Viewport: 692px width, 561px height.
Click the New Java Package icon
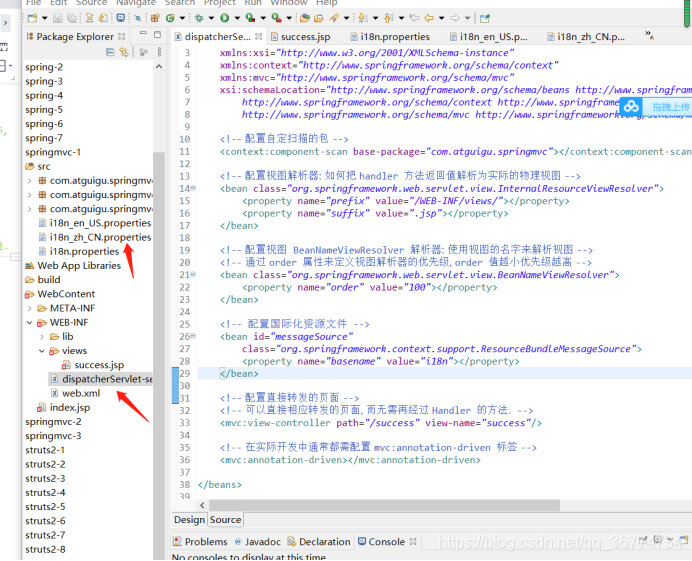tap(155, 18)
